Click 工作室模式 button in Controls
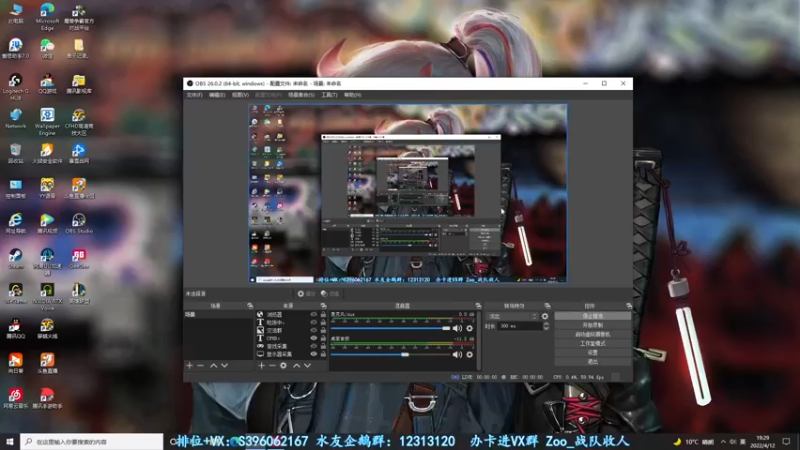The height and width of the screenshot is (450, 800). pyautogui.click(x=592, y=344)
